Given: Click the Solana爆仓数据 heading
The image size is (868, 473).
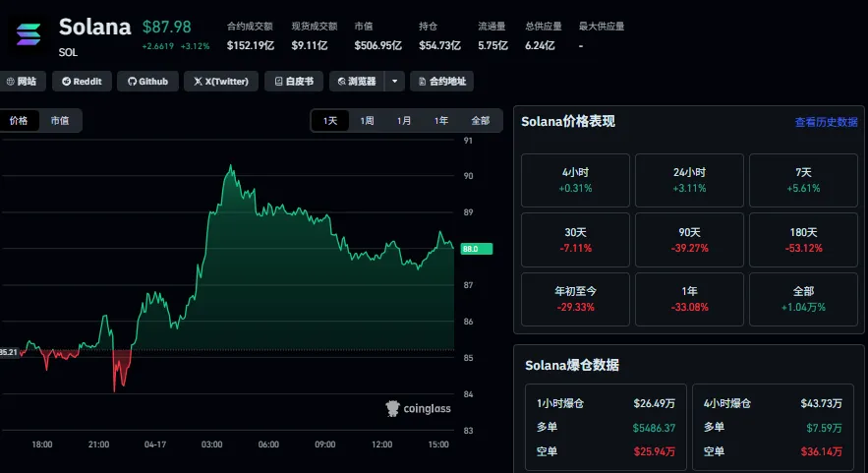Looking at the screenshot, I should tap(572, 366).
